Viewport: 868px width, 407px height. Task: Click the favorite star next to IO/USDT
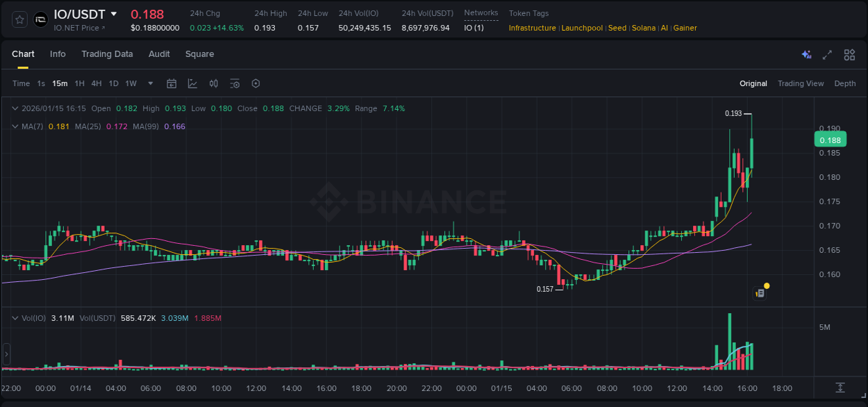19,19
